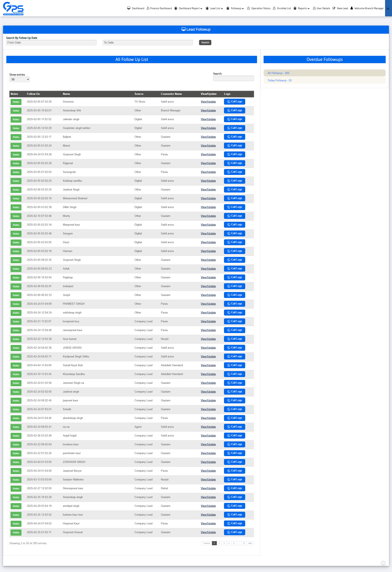Open Call Logs for Mansi
This screenshot has width=392, height=572.
(234, 146)
